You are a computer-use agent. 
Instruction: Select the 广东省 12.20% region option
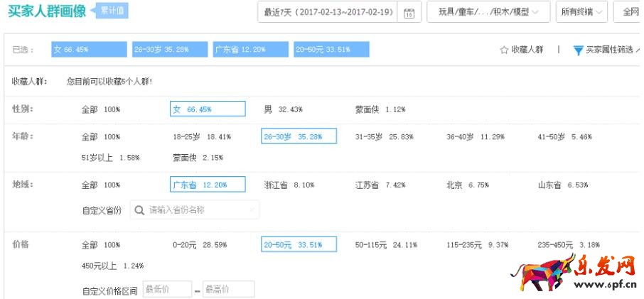click(x=208, y=185)
